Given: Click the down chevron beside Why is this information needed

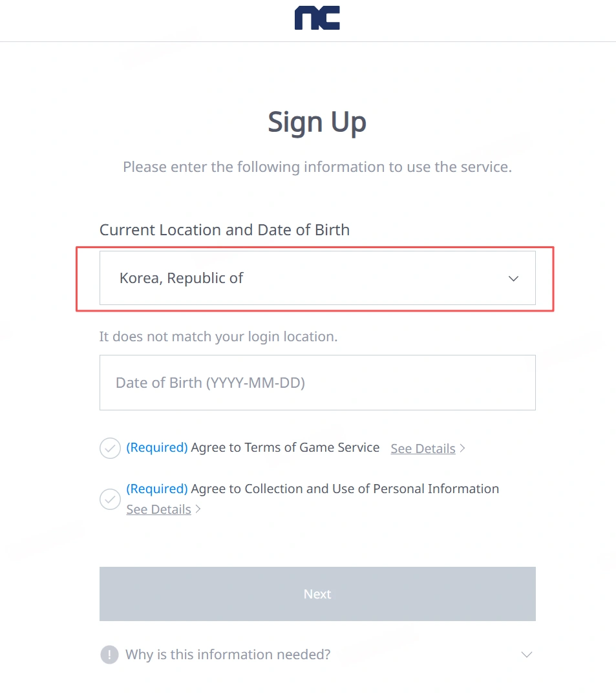Looking at the screenshot, I should [x=526, y=654].
